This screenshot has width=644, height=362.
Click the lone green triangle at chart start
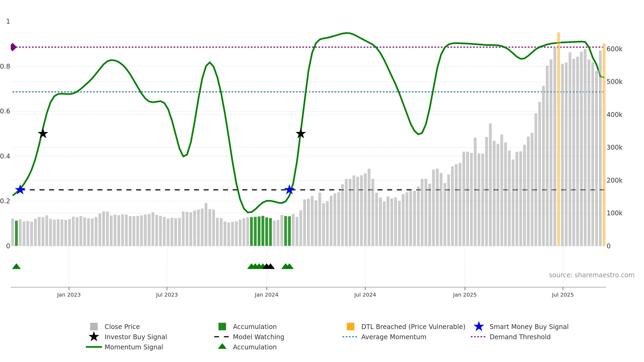coord(16,266)
